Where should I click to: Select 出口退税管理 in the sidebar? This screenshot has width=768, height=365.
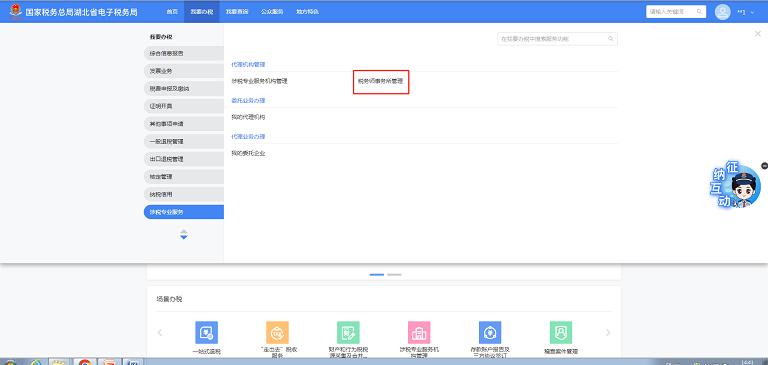(x=184, y=159)
